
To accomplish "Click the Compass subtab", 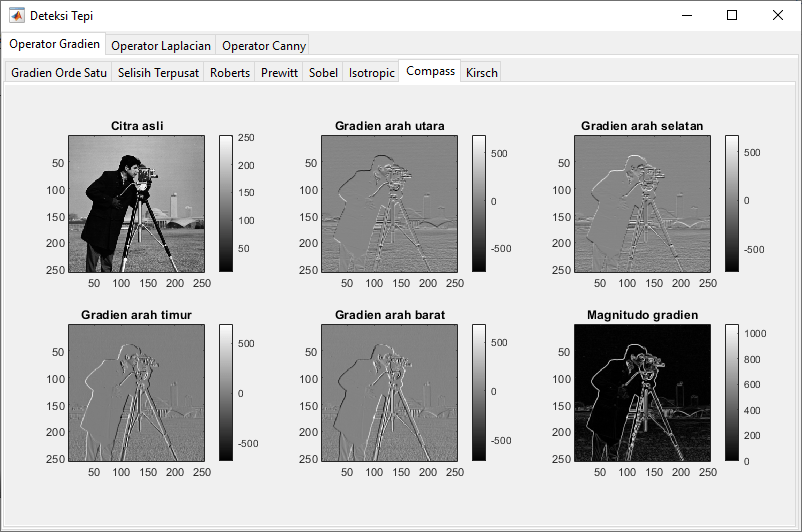I will tap(431, 71).
